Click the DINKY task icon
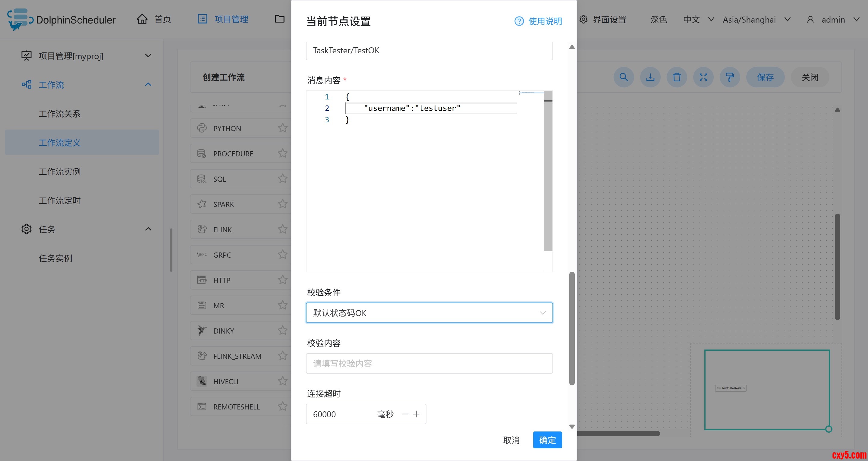 [x=202, y=331]
